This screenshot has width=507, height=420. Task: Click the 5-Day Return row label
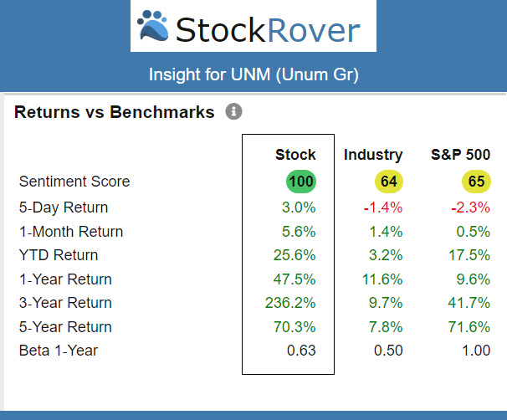pyautogui.click(x=64, y=207)
